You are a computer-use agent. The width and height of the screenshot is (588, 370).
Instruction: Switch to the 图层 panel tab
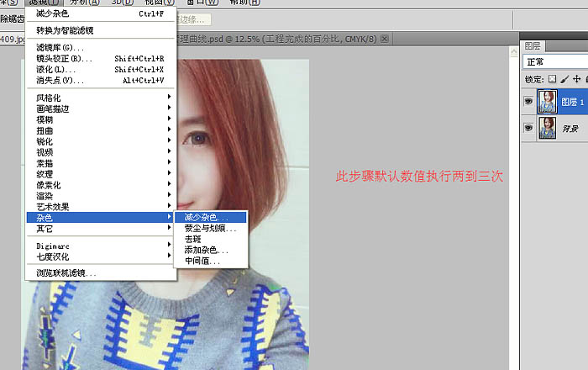pyautogui.click(x=533, y=45)
